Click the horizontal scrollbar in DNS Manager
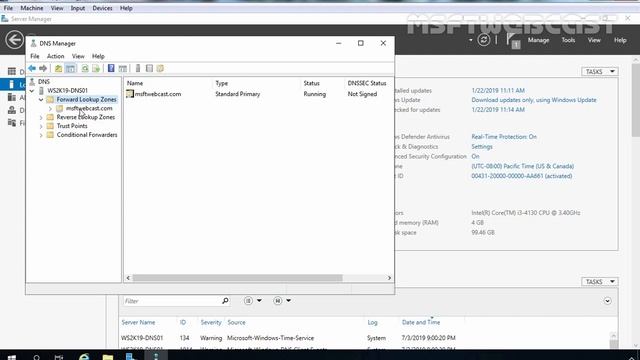640x360 pixels. point(237,278)
